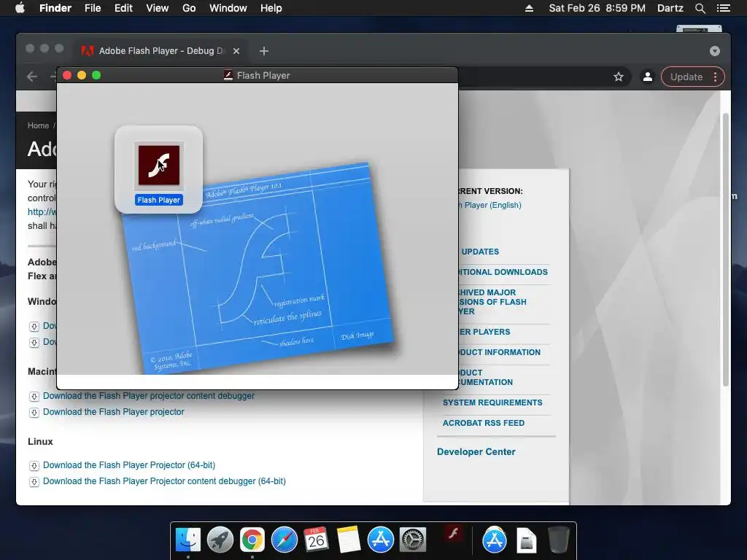Viewport: 747px width, 560px height.
Task: Open the Go menu
Action: [x=189, y=8]
